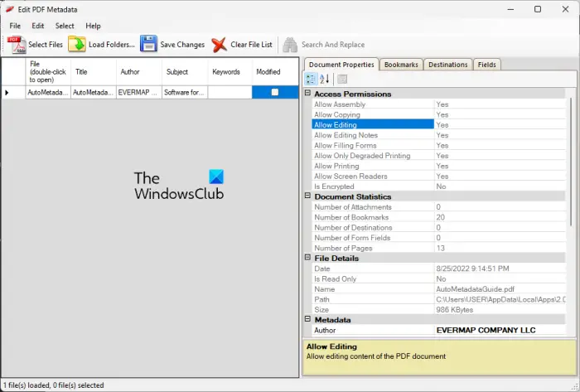This screenshot has height=392, width=580.
Task: Select the Allow Copying property row
Action: click(438, 114)
